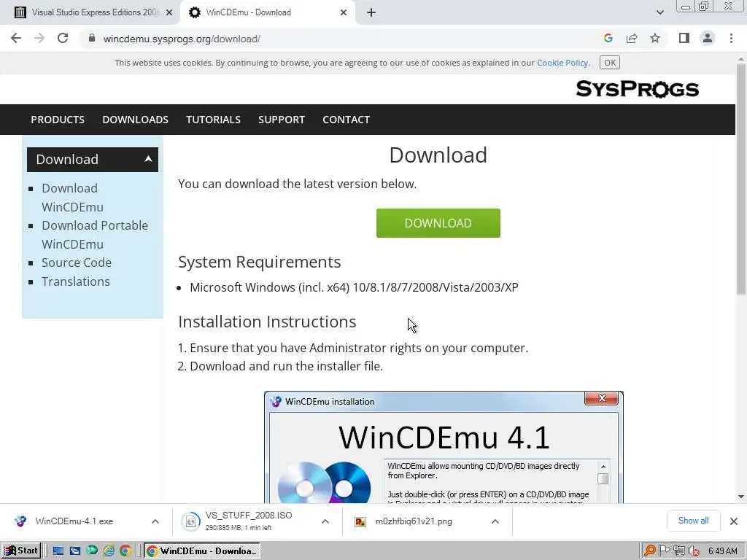Screen dimensions: 747x560
Task: Click the magnifier tray icon
Action: (x=649, y=551)
